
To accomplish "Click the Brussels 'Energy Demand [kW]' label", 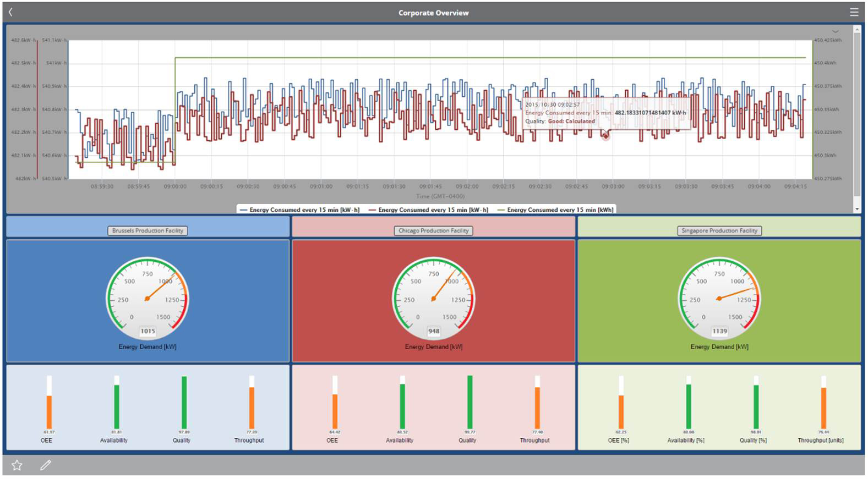I will [148, 347].
